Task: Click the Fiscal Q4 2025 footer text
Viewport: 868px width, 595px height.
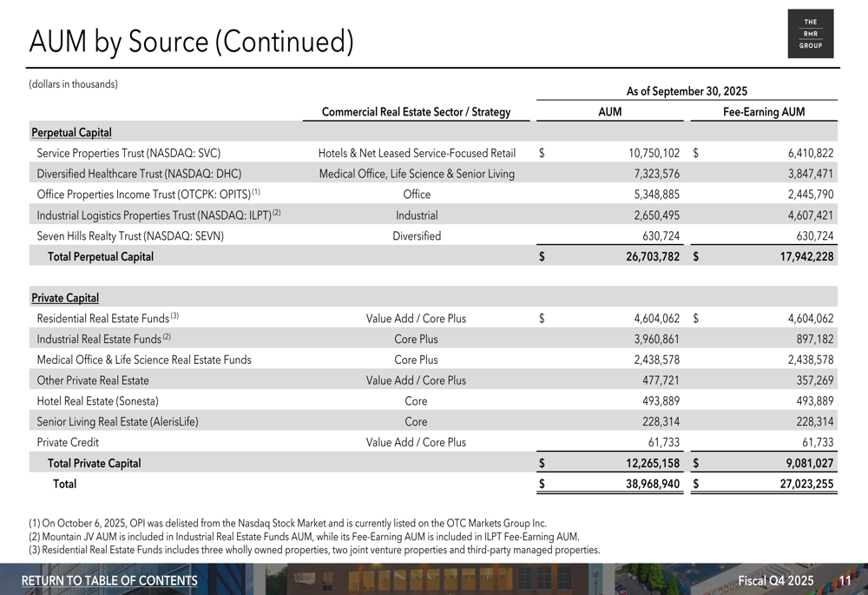Action: click(x=775, y=580)
